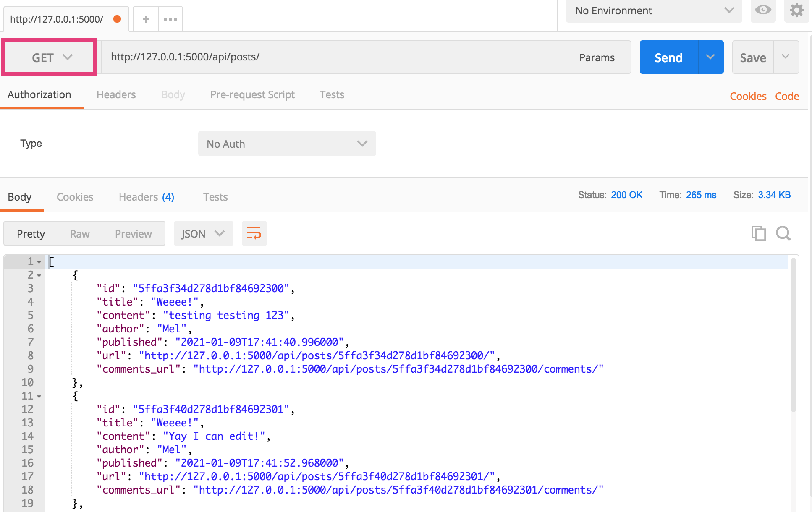Open the response Cookies tab
812x512 pixels.
[75, 197]
